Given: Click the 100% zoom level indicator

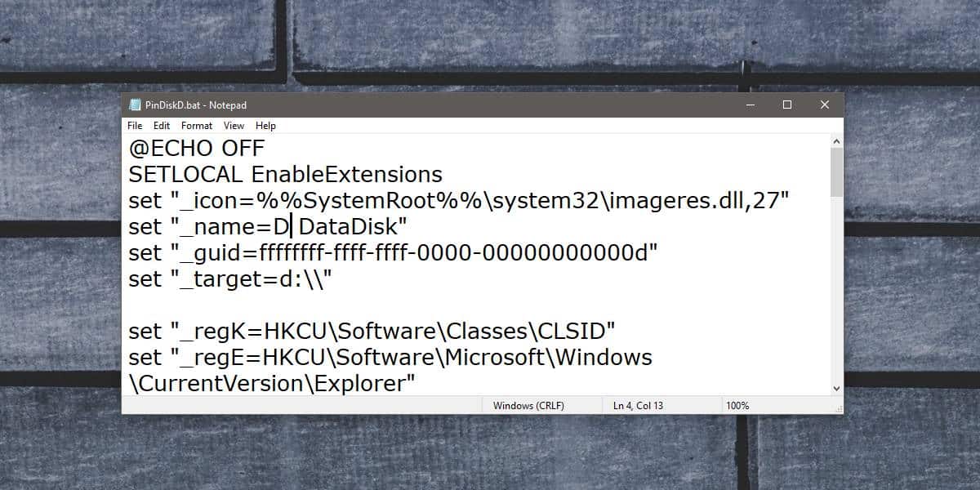Looking at the screenshot, I should point(737,404).
